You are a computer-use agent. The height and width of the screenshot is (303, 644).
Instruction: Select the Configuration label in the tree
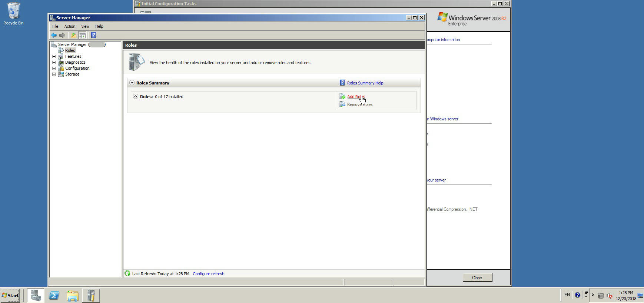[x=77, y=68]
